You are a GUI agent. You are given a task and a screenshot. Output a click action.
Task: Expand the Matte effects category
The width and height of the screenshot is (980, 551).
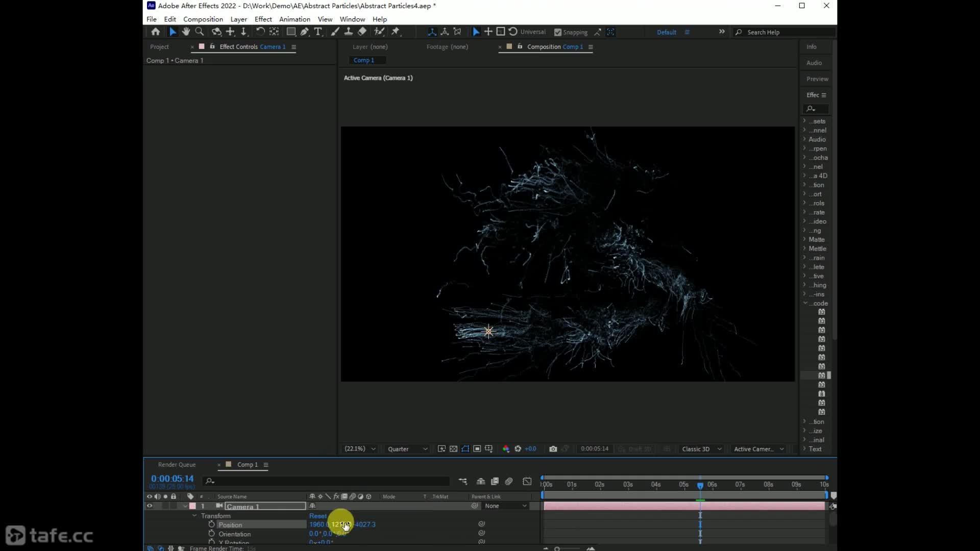pyautogui.click(x=804, y=239)
